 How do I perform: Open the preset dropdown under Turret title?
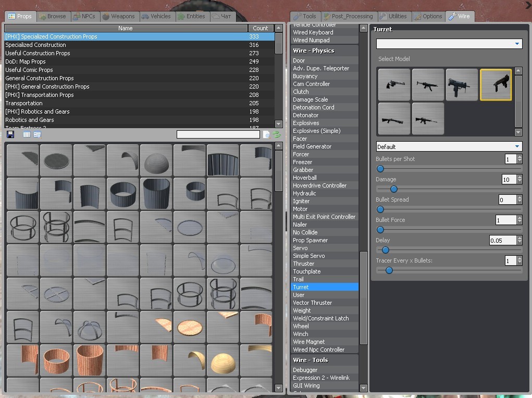449,44
